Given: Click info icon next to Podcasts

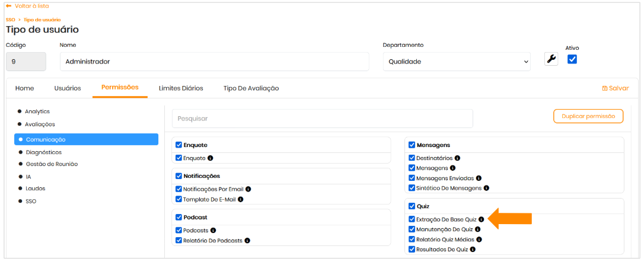Looking at the screenshot, I should 213,230.
